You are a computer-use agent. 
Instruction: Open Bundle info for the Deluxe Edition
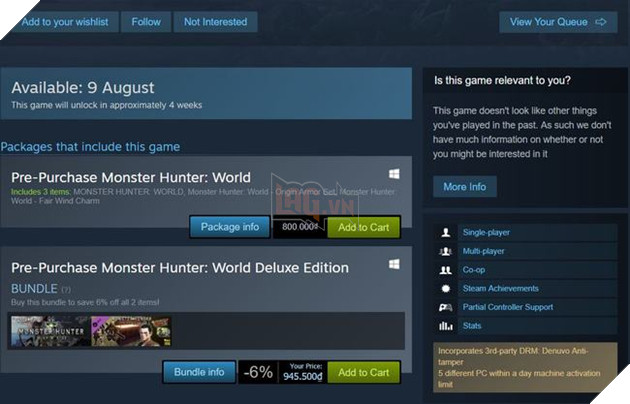199,372
